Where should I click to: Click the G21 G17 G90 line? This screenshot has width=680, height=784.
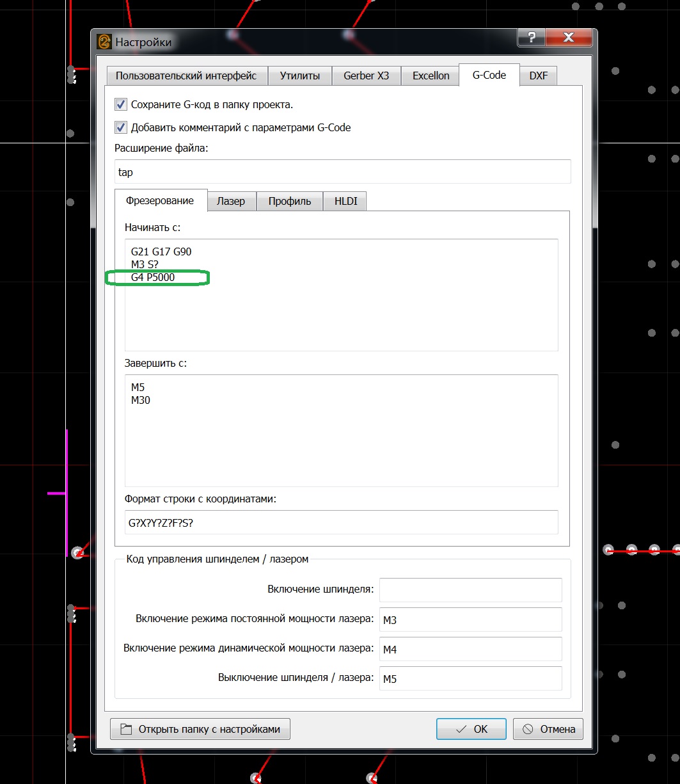[161, 252]
